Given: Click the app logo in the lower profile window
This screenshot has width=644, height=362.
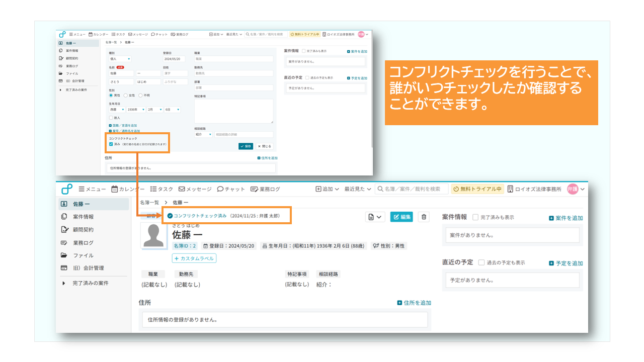Looking at the screenshot, I should click(x=66, y=189).
